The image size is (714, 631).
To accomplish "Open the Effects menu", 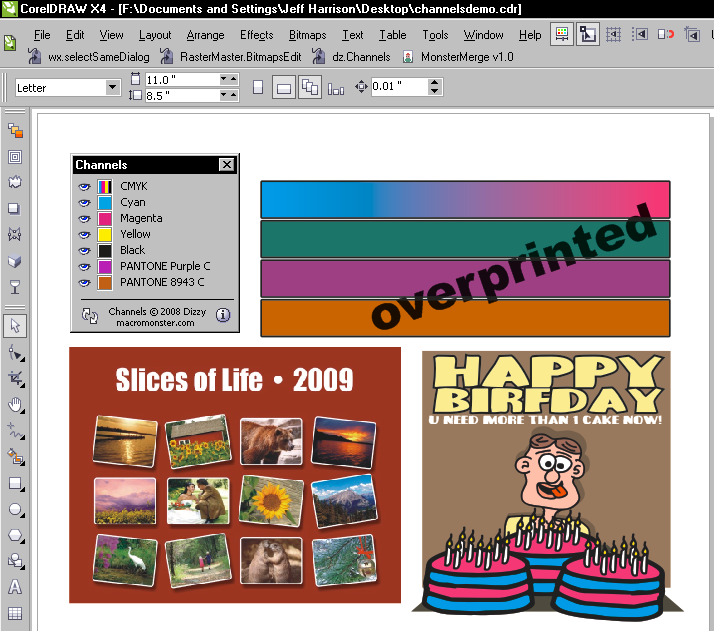I will click(x=257, y=35).
